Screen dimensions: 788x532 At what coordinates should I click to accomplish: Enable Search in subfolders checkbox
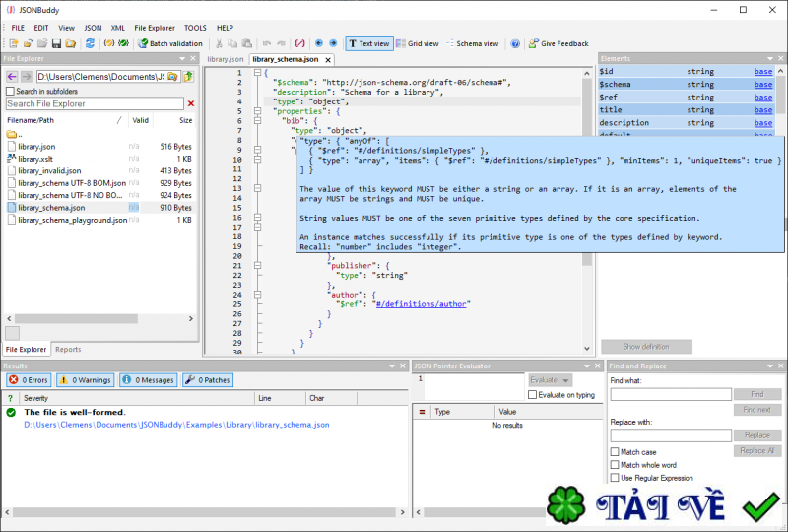click(10, 91)
